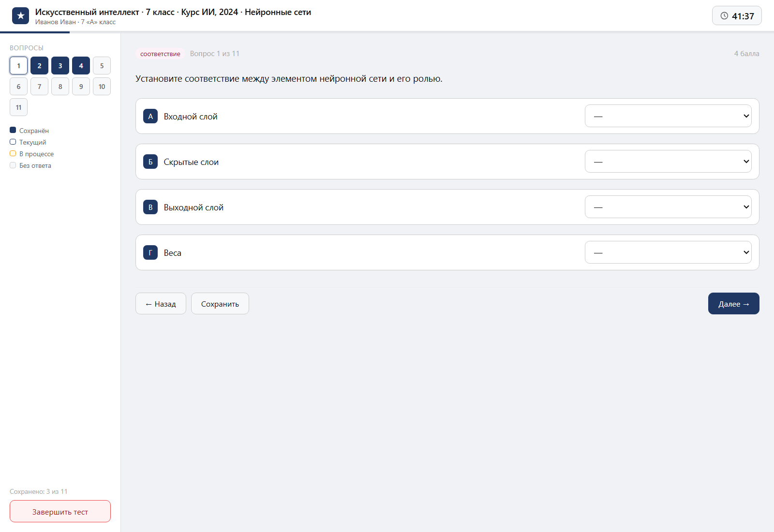Expand the Скрытые слои answer dropdown
774x532 pixels.
click(668, 162)
